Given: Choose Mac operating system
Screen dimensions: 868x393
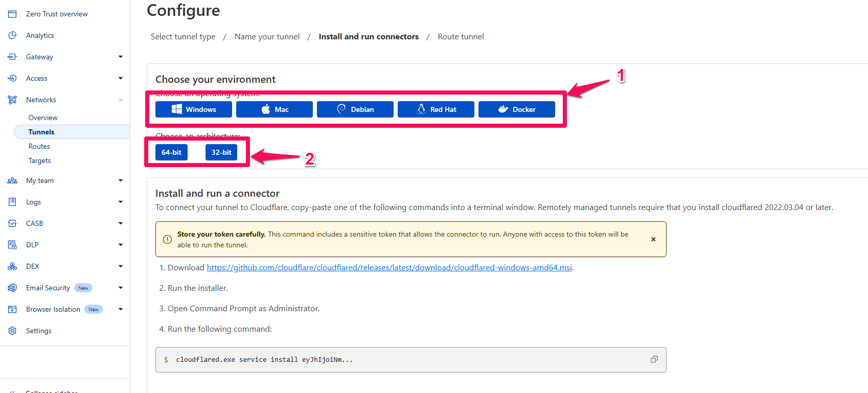Looking at the screenshot, I should click(x=275, y=109).
